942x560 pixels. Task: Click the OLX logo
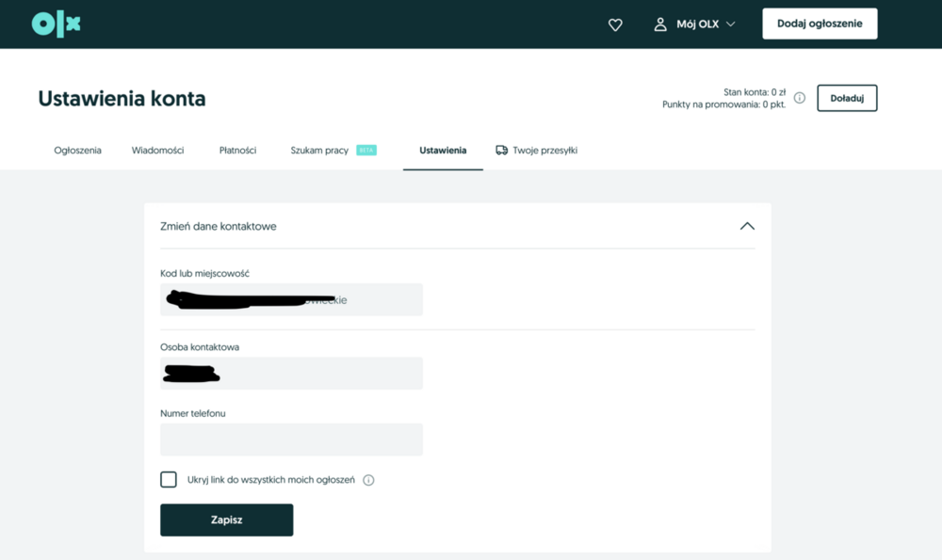[x=55, y=24]
